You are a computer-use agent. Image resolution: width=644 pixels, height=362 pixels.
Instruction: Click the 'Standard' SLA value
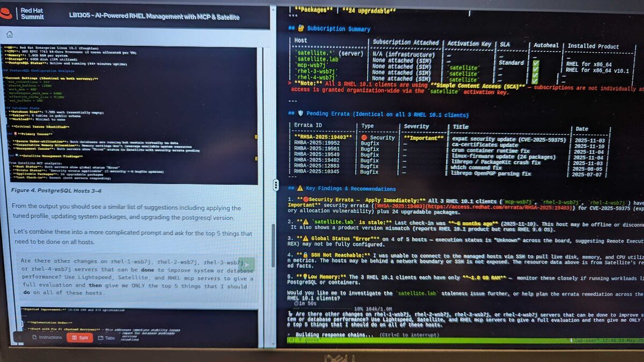pos(511,63)
